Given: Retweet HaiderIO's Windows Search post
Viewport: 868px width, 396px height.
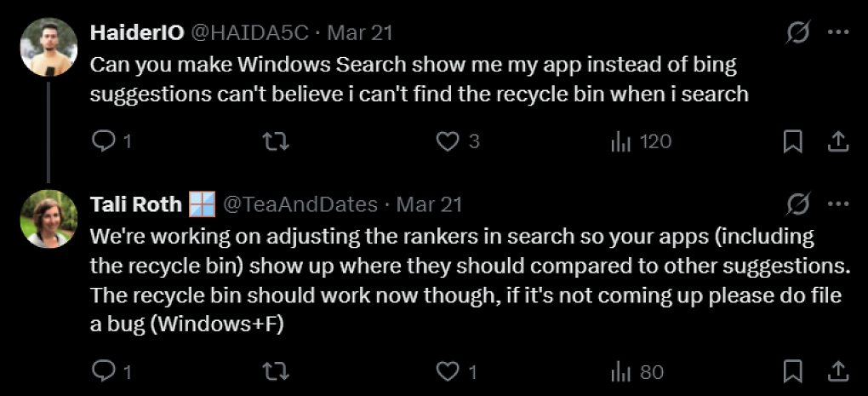Looking at the screenshot, I should pos(275,142).
